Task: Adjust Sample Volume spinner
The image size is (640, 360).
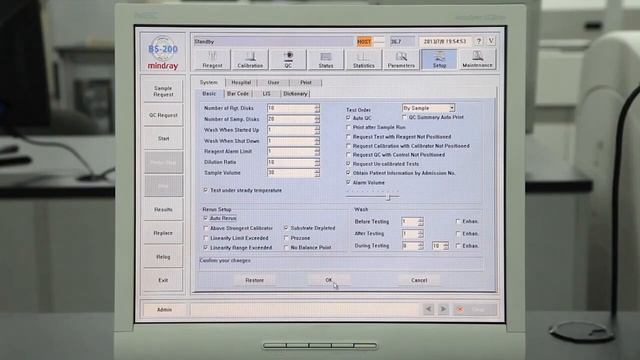Action: [317, 173]
